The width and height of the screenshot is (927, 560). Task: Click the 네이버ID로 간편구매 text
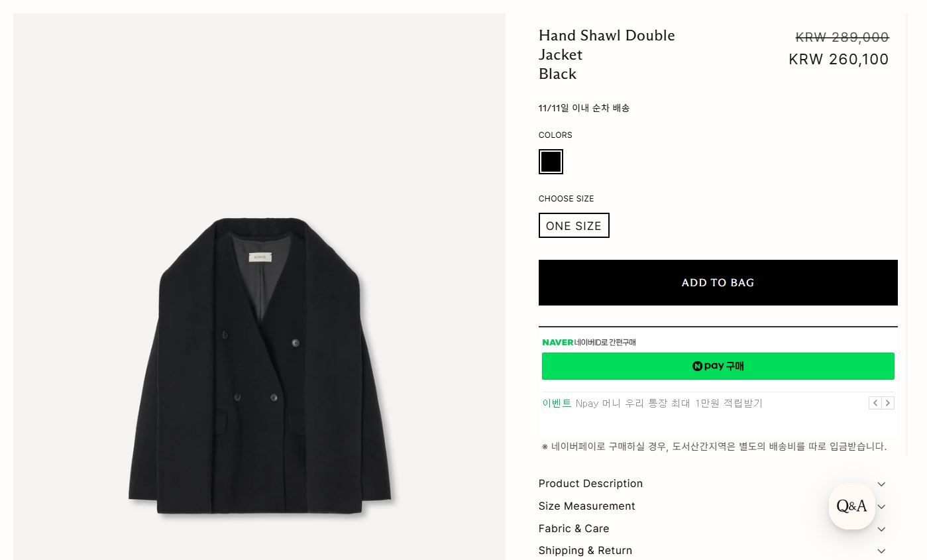click(x=604, y=343)
